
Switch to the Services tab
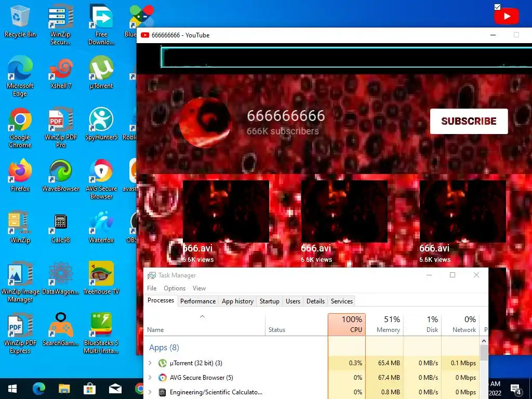click(x=342, y=301)
